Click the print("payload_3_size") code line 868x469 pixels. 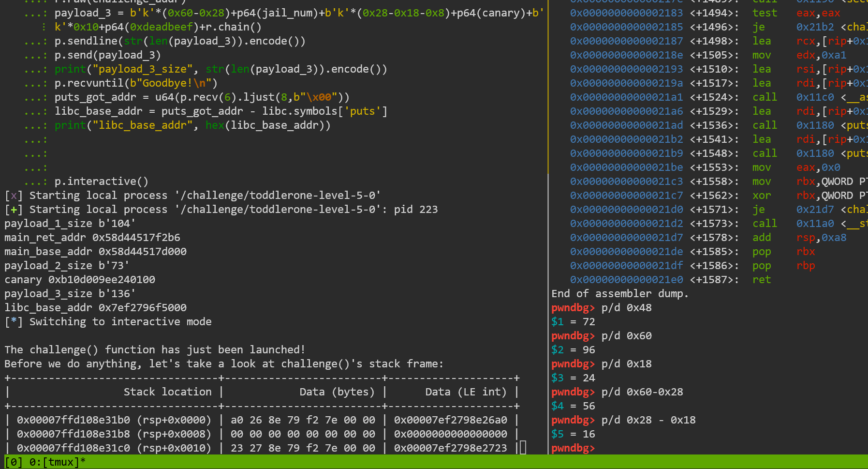[221, 69]
